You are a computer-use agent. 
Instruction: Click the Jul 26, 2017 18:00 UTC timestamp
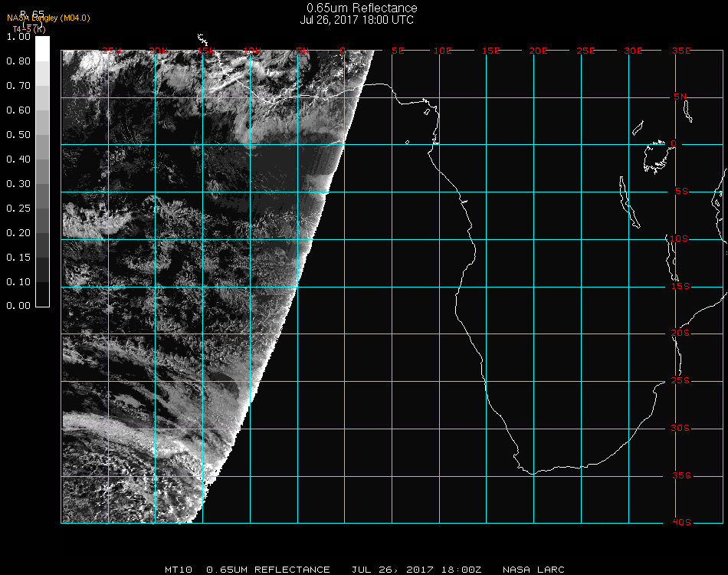click(x=357, y=20)
